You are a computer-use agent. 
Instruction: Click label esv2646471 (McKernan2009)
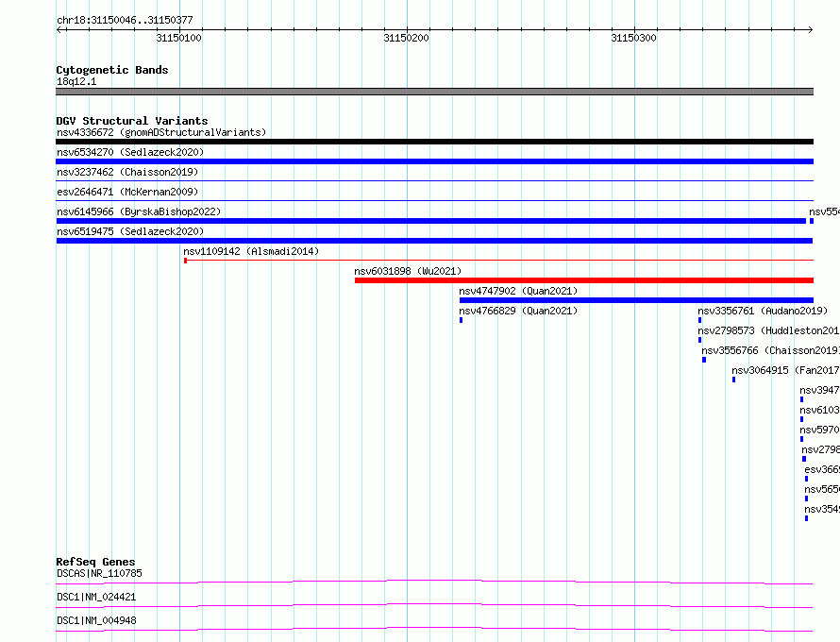pyautogui.click(x=127, y=192)
